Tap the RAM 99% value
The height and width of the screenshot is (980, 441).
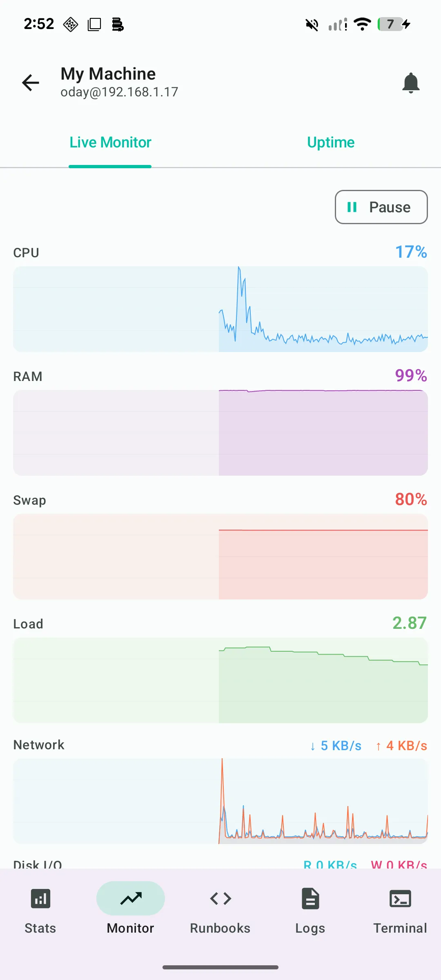tap(410, 376)
